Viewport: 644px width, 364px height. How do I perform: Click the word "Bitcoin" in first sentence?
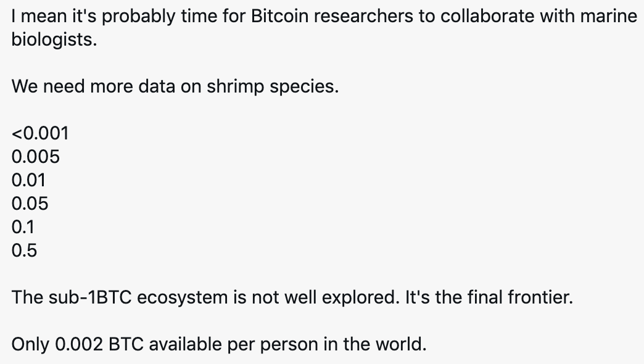click(279, 17)
